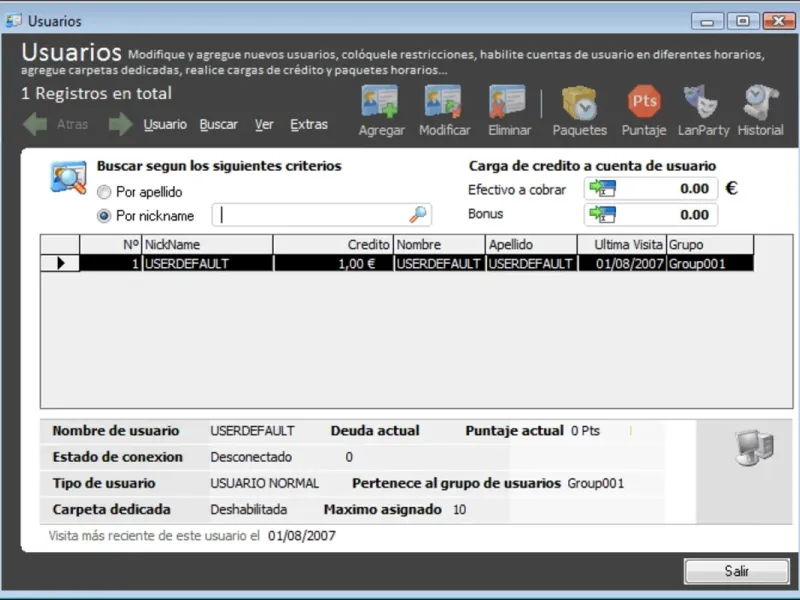
Task: Open the Extras menu
Action: (309, 124)
